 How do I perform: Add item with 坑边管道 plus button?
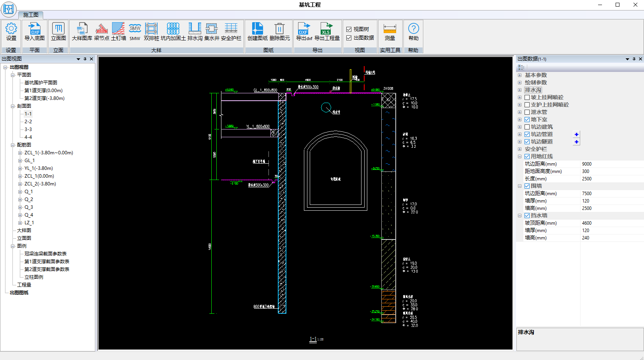tap(576, 135)
